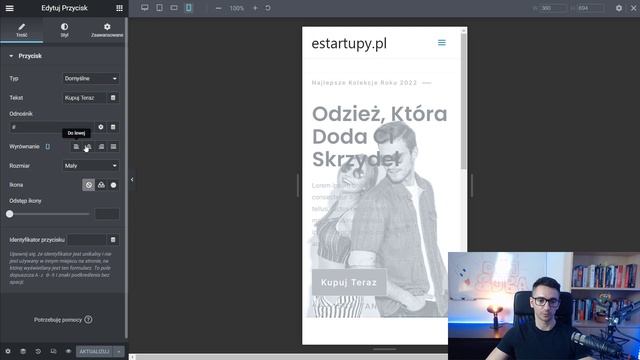This screenshot has height=360, width=640.
Task: Align the button to the left
Action: click(76, 147)
